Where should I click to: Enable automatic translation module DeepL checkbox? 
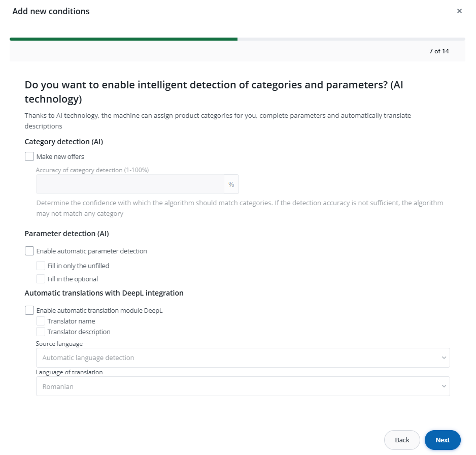coord(29,310)
